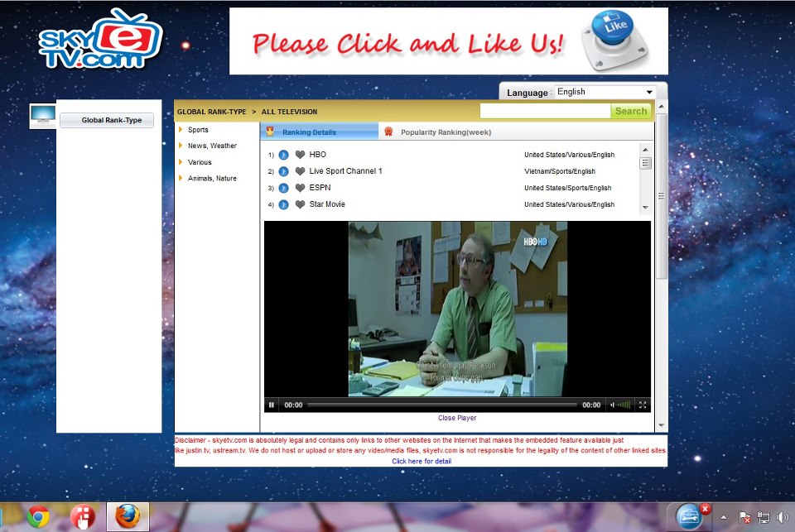The image size is (795, 532).
Task: Play the HBO channel
Action: tap(284, 155)
